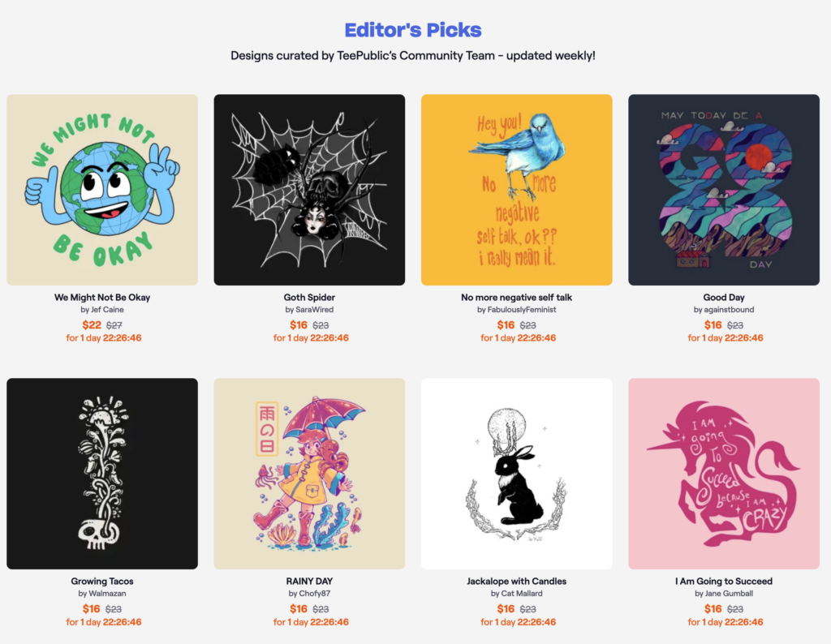Open No more negative self talk title
Screen dimensions: 831x644
(517, 298)
